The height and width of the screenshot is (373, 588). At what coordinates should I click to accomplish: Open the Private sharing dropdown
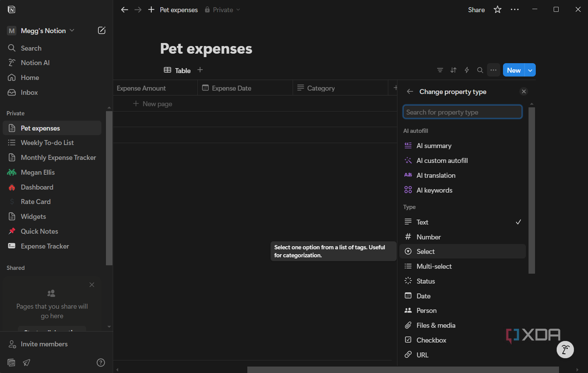coord(223,10)
